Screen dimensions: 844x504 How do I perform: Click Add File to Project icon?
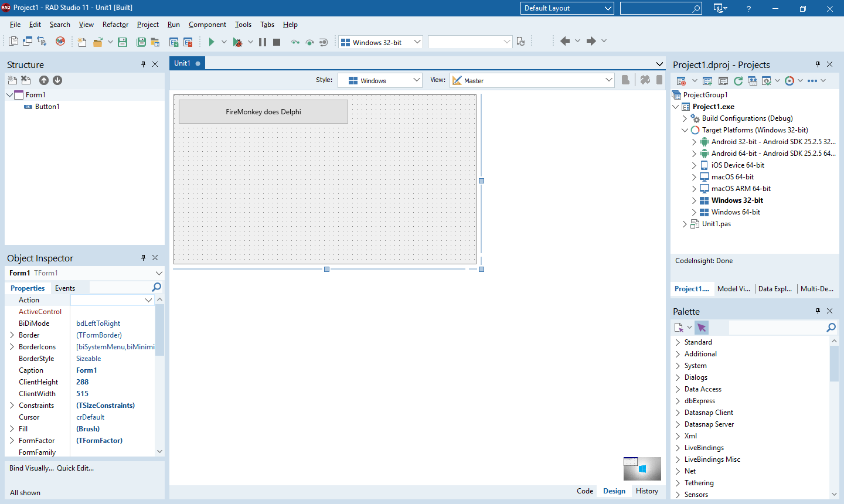pyautogui.click(x=174, y=42)
